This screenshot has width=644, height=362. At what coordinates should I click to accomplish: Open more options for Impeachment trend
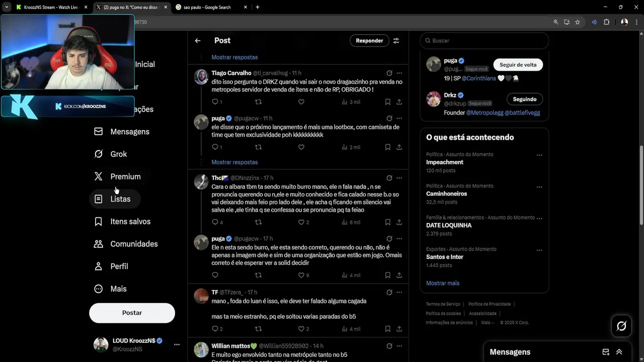click(x=539, y=155)
